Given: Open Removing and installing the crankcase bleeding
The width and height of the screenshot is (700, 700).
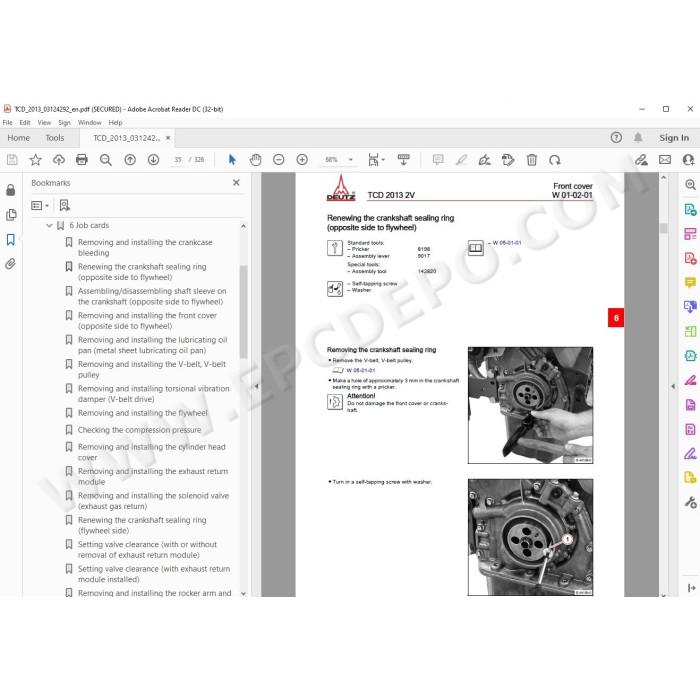Looking at the screenshot, I should pyautogui.click(x=145, y=247).
